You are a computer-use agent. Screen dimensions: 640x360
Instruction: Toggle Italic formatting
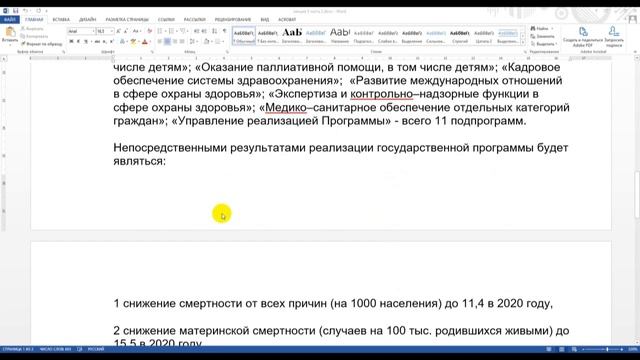(78, 41)
